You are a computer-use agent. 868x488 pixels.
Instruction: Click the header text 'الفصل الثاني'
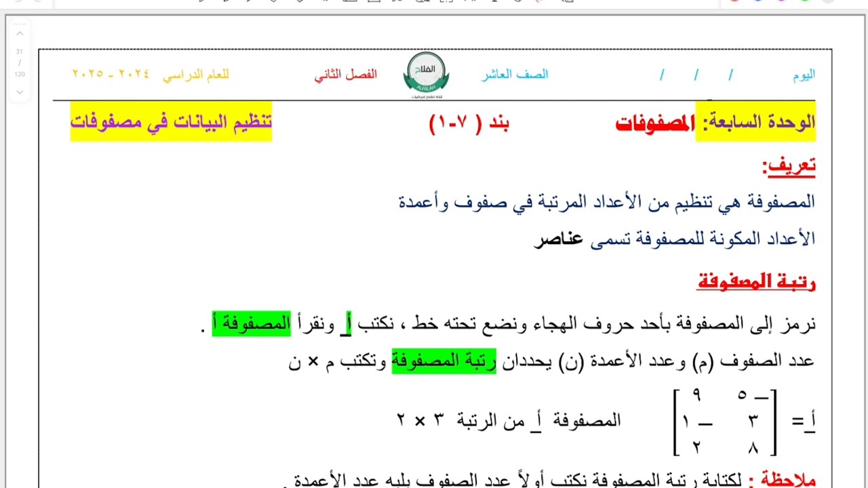coord(345,75)
